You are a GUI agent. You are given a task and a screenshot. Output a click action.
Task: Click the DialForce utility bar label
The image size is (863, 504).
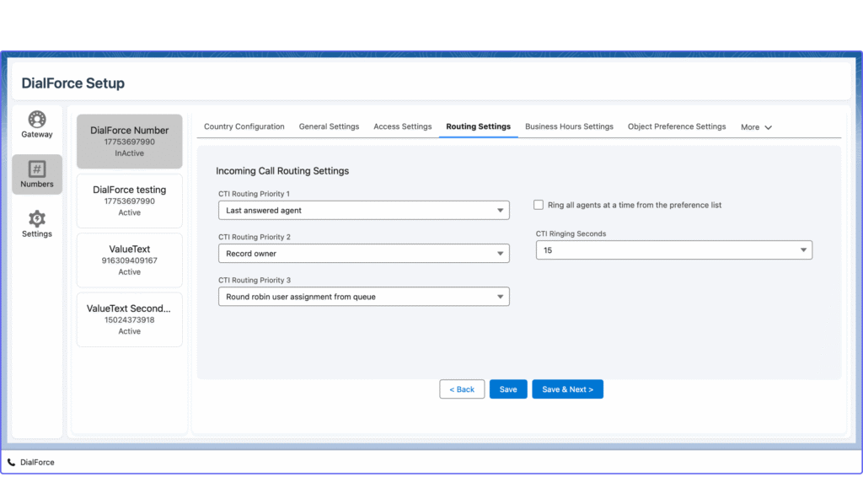37,462
